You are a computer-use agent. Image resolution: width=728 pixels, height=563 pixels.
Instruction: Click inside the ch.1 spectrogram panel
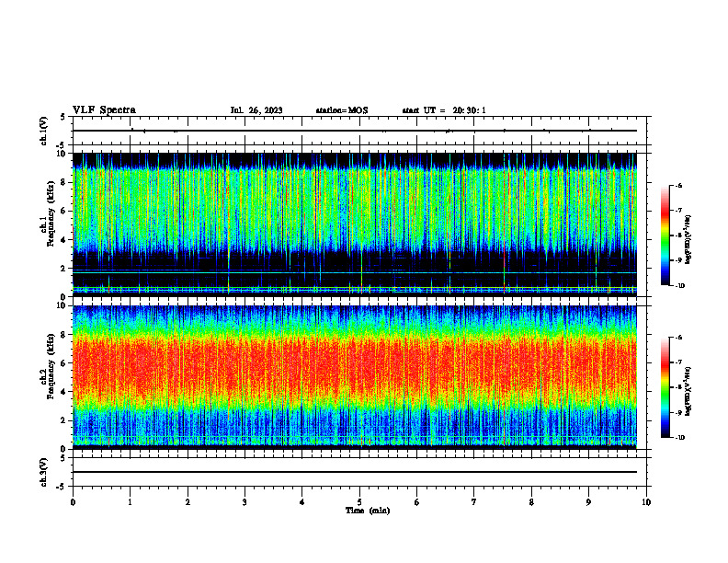tap(355, 224)
